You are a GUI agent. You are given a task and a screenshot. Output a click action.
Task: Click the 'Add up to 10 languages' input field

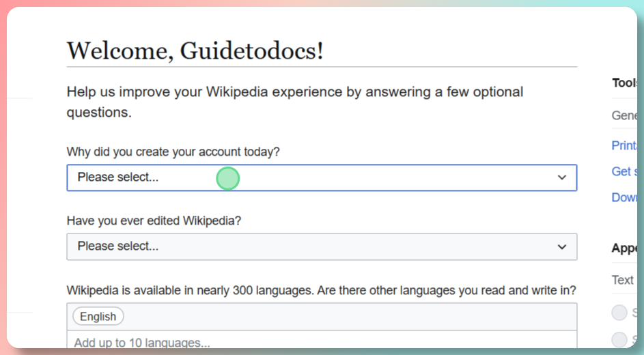coord(321,342)
